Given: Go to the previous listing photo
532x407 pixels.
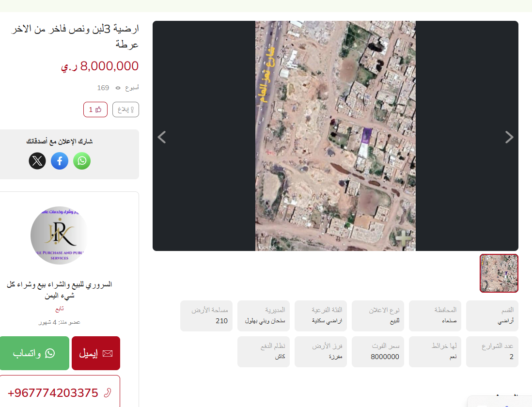Looking at the screenshot, I should click(162, 137).
